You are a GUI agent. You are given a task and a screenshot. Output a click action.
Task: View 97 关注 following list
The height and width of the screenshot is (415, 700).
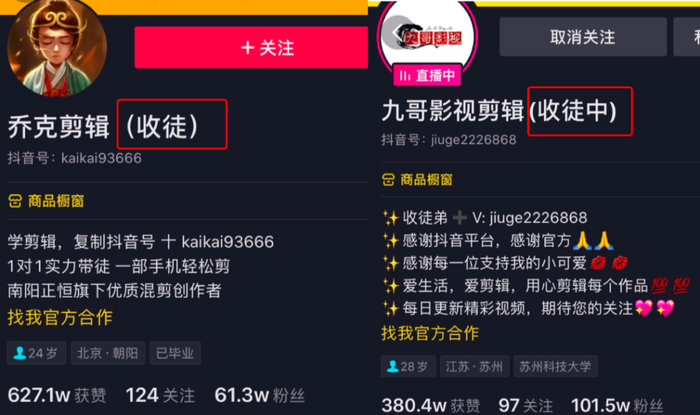click(x=525, y=405)
